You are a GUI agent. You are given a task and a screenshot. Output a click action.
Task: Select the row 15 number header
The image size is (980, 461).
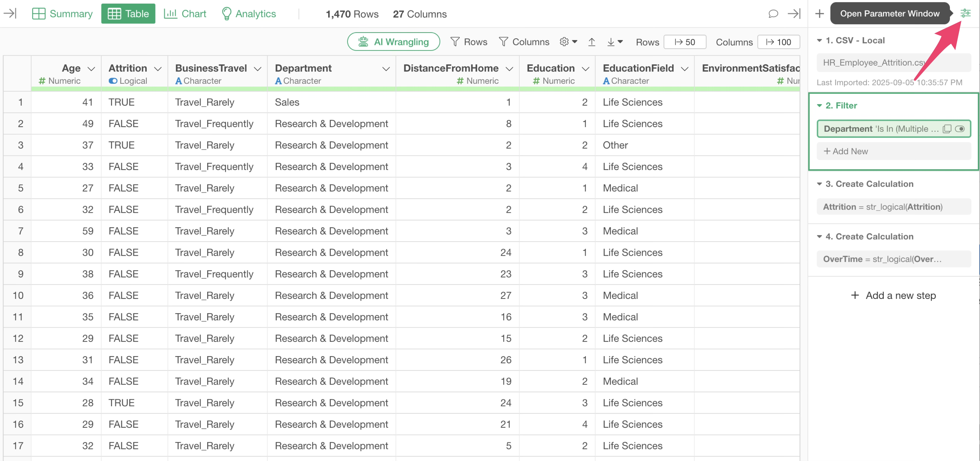(x=18, y=403)
